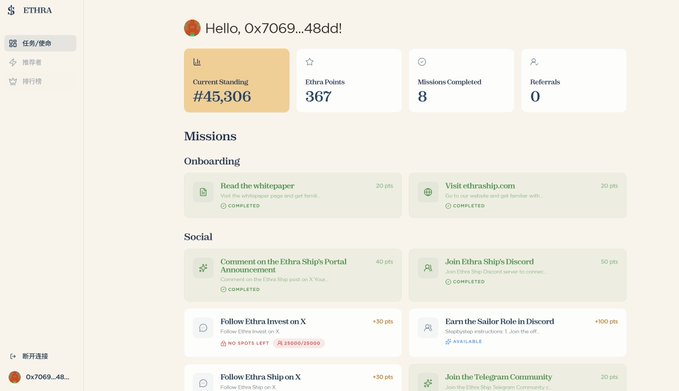Click the NO SPOTS LEFT status label
The image size is (679, 391).
coord(245,343)
